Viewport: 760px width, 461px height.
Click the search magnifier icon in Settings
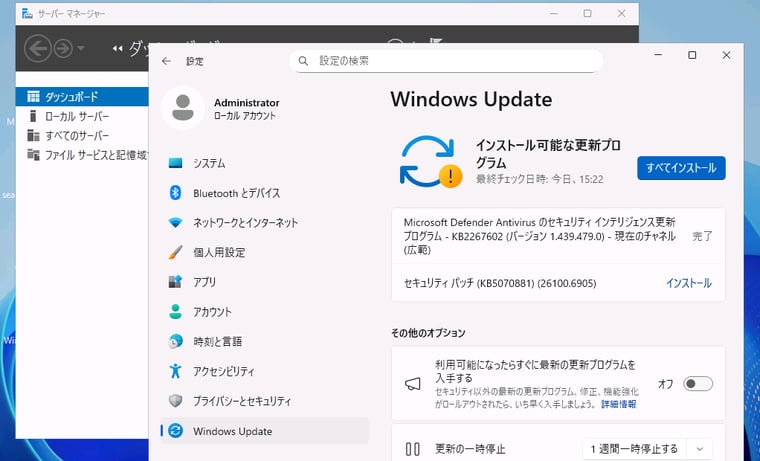pyautogui.click(x=303, y=61)
